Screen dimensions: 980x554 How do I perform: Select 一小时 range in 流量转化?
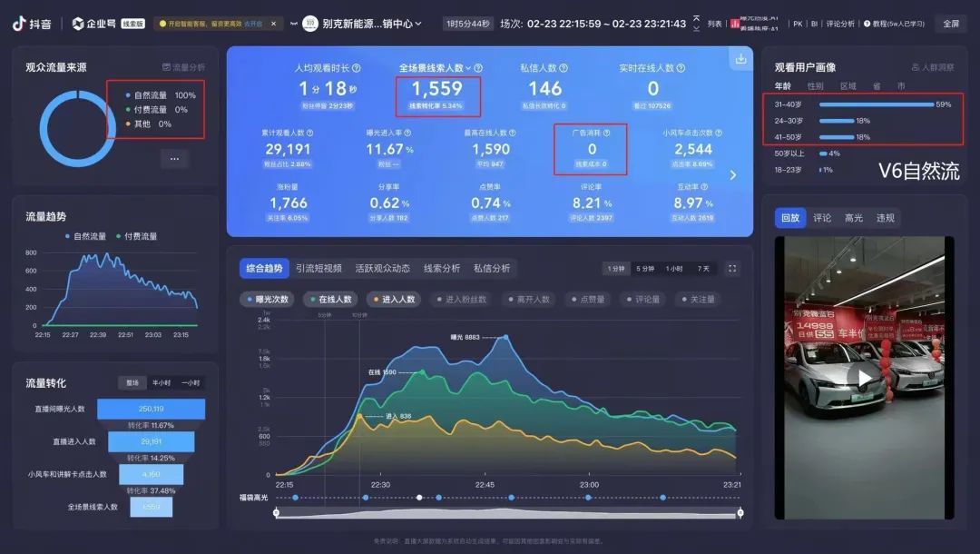coord(191,382)
